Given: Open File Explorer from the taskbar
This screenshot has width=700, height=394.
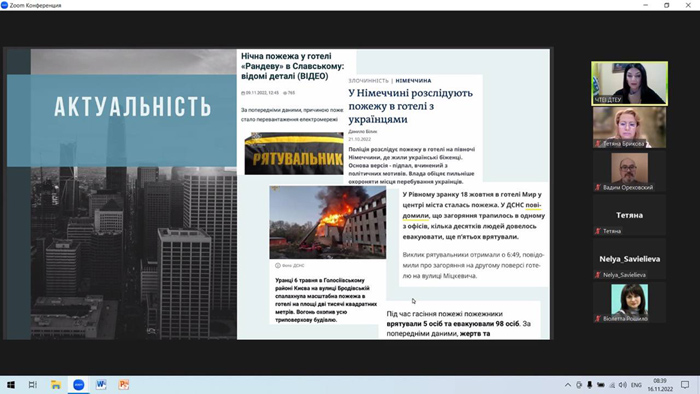Looking at the screenshot, I should point(56,385).
